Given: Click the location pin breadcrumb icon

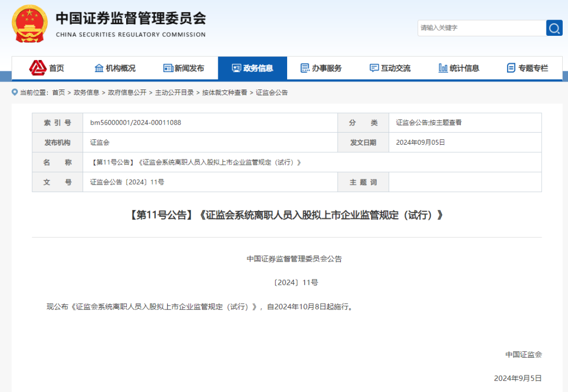Looking at the screenshot, I should coord(15,93).
